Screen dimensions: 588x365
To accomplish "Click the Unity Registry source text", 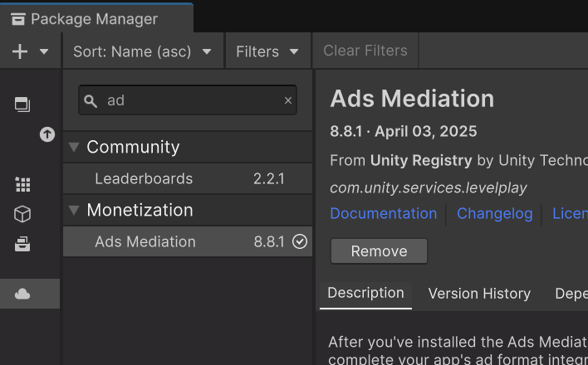I will (x=421, y=160).
